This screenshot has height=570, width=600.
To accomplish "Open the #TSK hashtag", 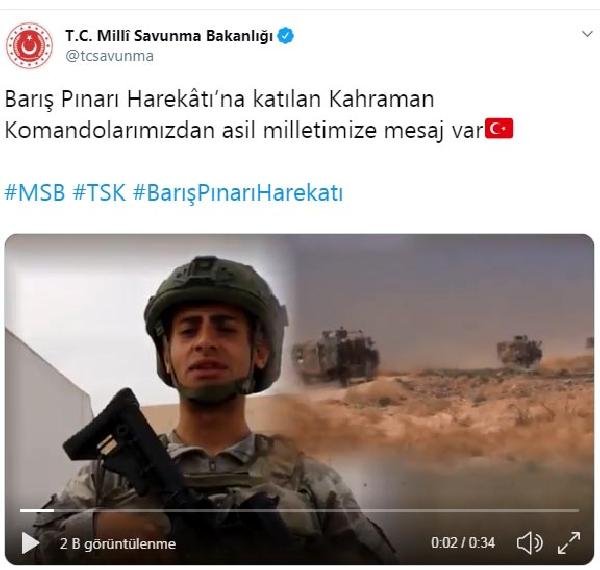I will click(x=99, y=193).
